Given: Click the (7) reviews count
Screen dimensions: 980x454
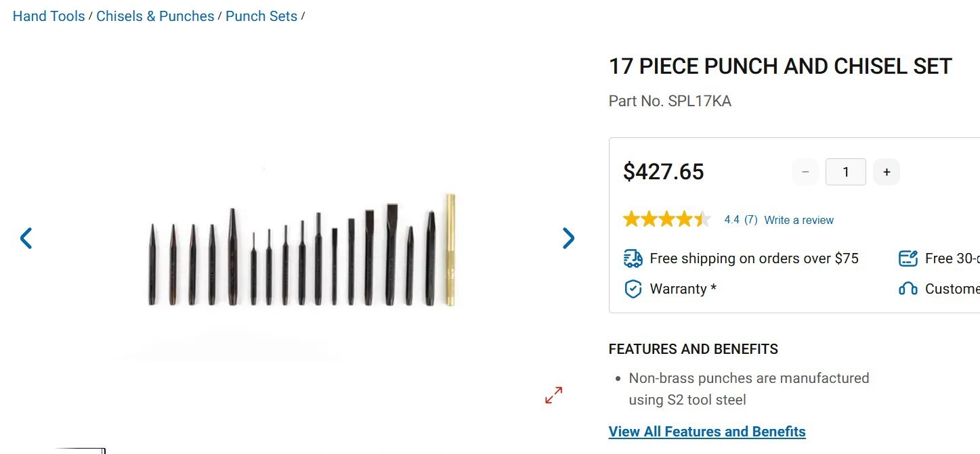Looking at the screenshot, I should [x=750, y=220].
